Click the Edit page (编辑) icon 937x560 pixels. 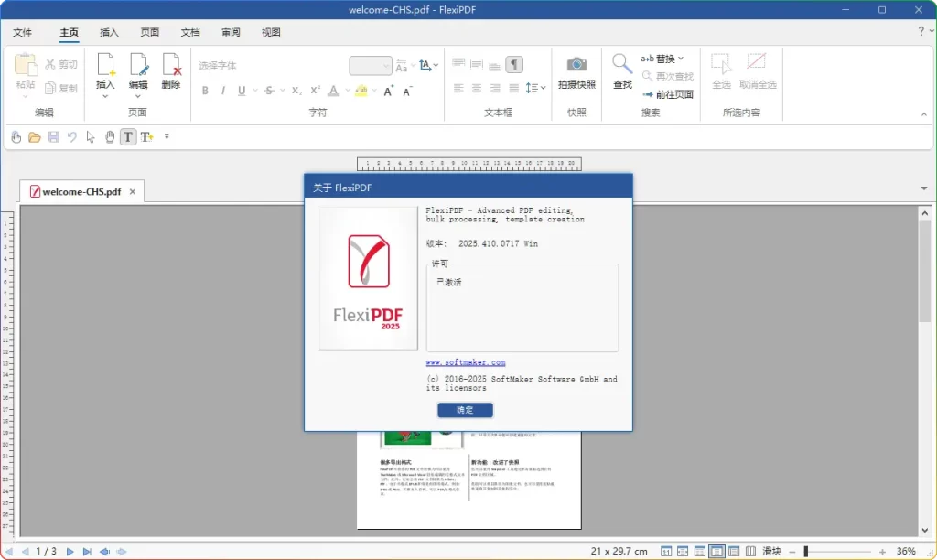pos(138,65)
